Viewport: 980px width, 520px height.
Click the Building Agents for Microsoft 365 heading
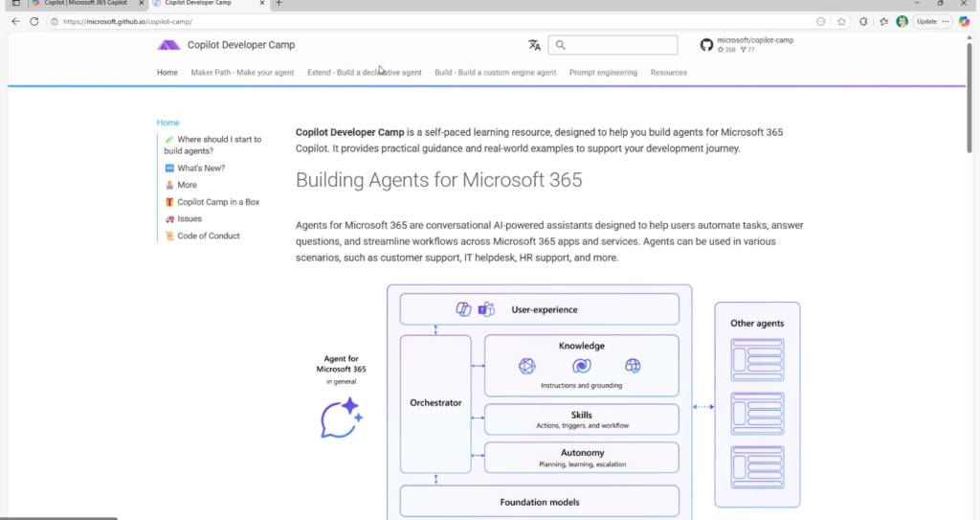[438, 180]
